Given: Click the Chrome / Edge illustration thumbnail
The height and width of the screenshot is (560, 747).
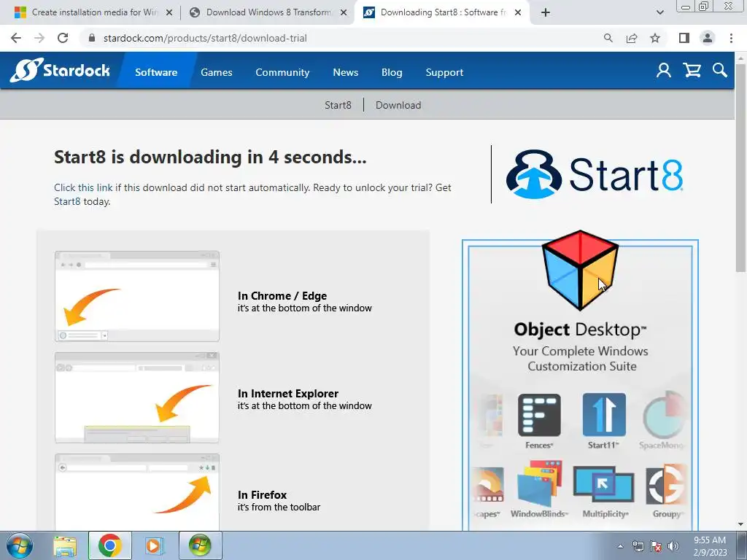Looking at the screenshot, I should coord(136,296).
